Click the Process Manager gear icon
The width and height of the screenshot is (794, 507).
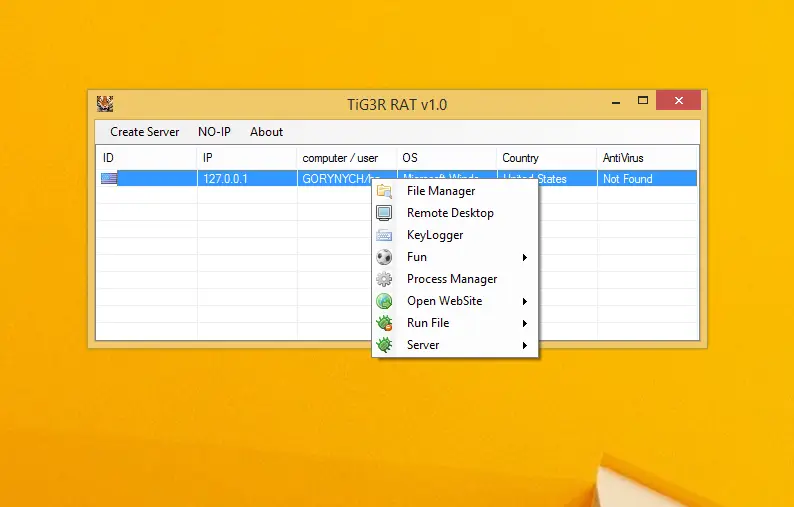[384, 279]
